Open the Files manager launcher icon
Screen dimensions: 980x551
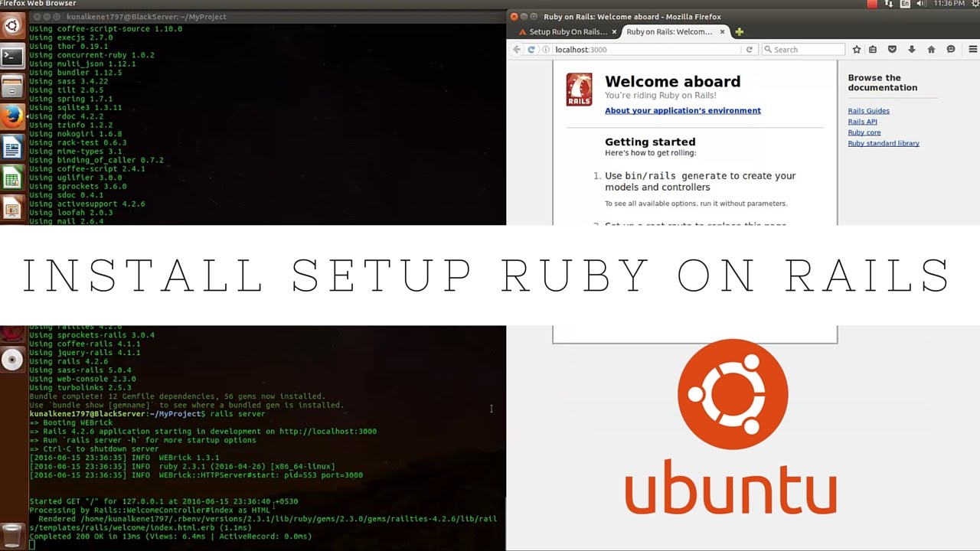click(x=12, y=86)
